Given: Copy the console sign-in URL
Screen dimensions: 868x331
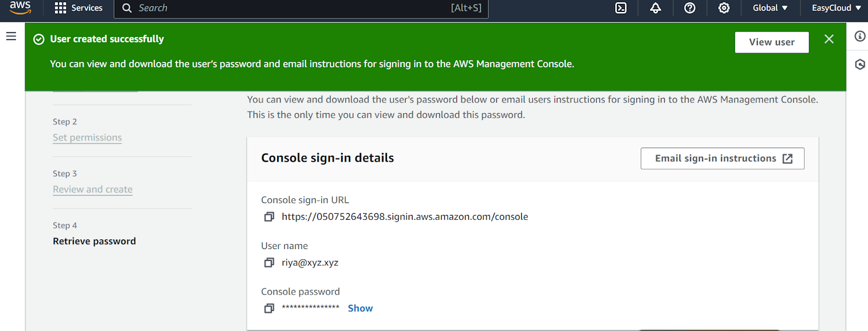Looking at the screenshot, I should 269,217.
